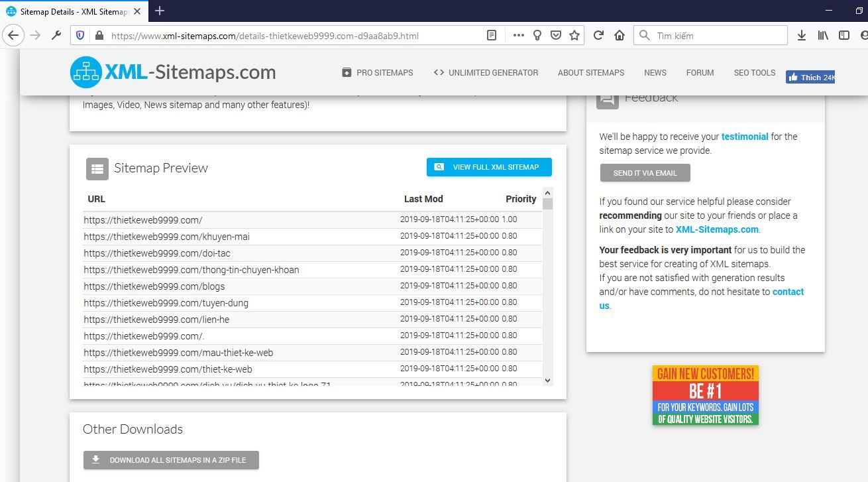Toggle the sidebar icon in toolbar
868x482 pixels.
pos(844,35)
